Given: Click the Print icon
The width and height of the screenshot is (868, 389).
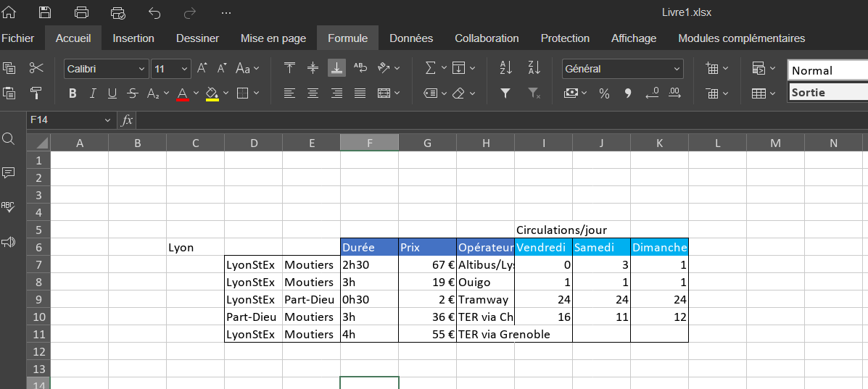Looking at the screenshot, I should coord(81,12).
